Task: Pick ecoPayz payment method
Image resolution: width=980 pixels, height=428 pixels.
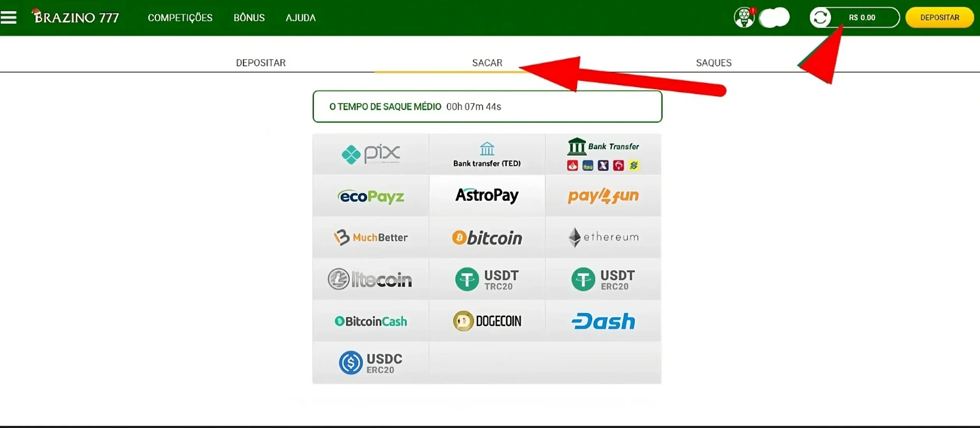Action: (371, 196)
